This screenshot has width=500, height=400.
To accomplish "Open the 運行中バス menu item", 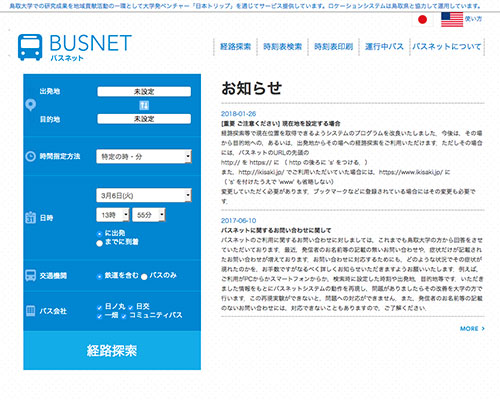I will point(384,47).
